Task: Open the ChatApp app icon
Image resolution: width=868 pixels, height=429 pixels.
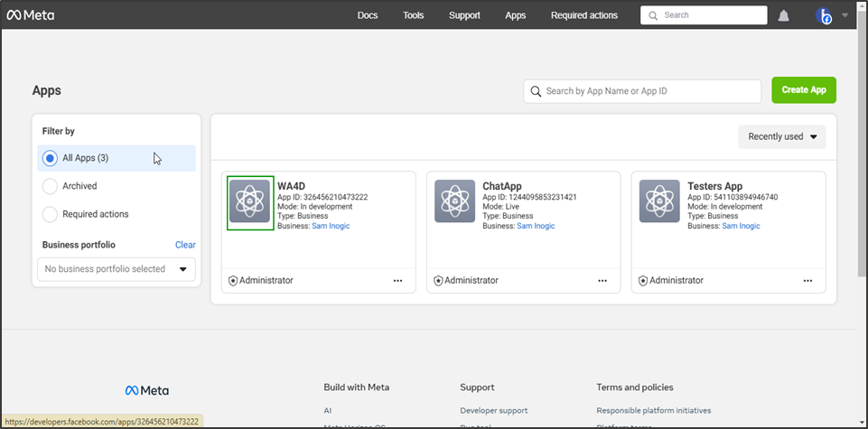Action: [x=454, y=201]
